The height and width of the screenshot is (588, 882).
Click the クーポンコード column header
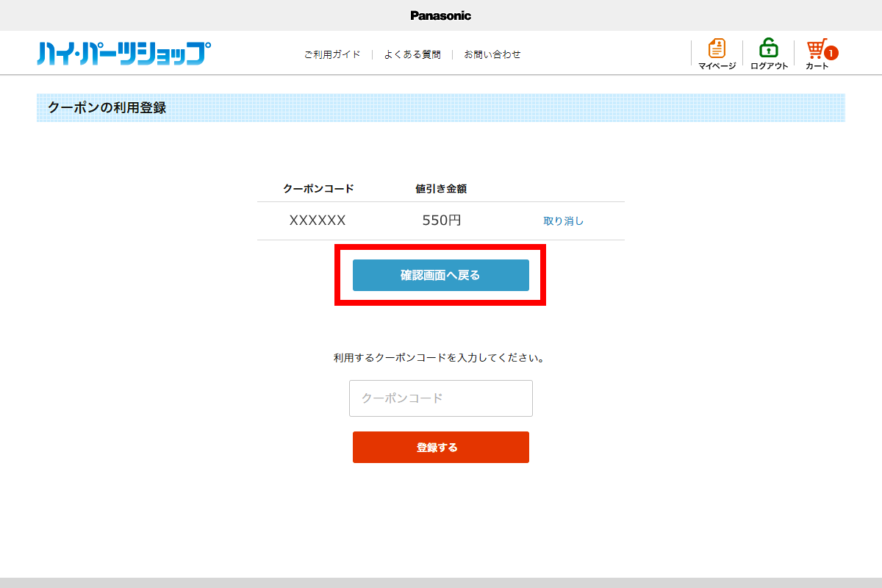click(318, 189)
